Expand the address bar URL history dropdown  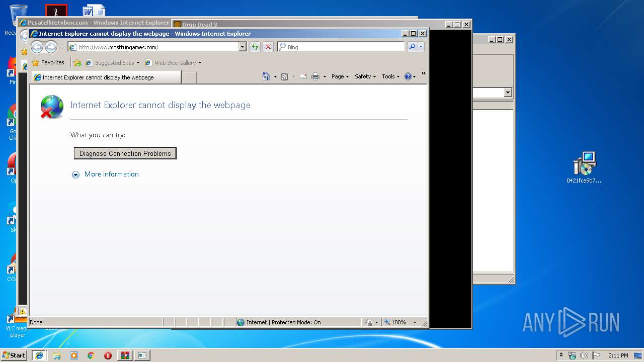242,47
